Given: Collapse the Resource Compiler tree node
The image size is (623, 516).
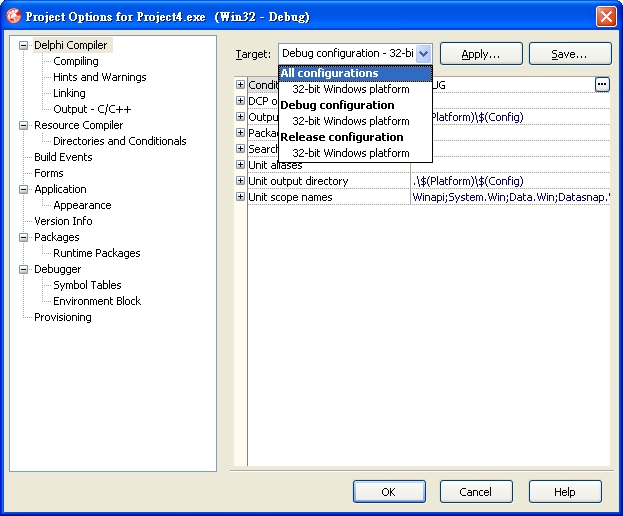Looking at the screenshot, I should [23, 126].
